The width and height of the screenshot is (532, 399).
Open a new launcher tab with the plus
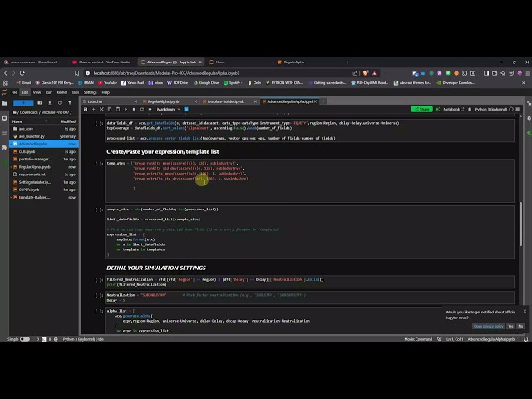pos(323,101)
